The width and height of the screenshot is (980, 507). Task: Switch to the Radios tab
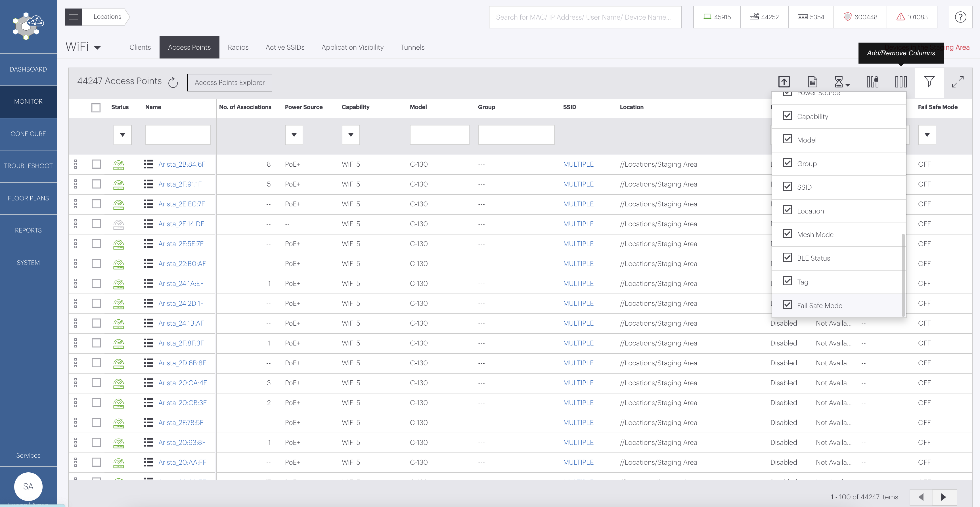pyautogui.click(x=238, y=47)
